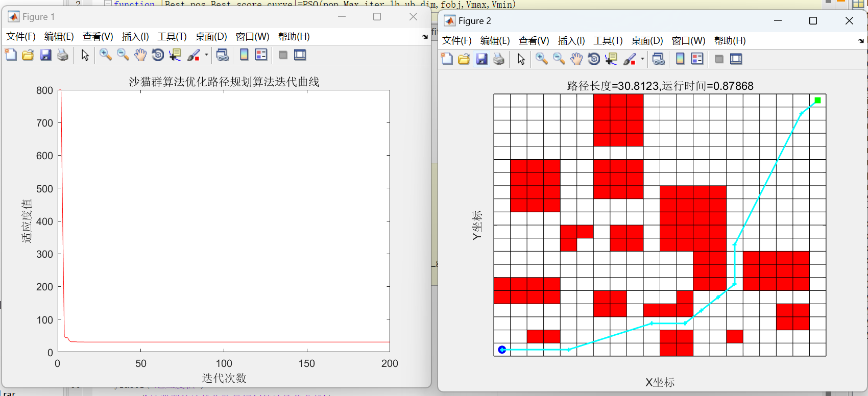
Task: Open the 工具(T) menu in Figure 2
Action: (x=608, y=41)
